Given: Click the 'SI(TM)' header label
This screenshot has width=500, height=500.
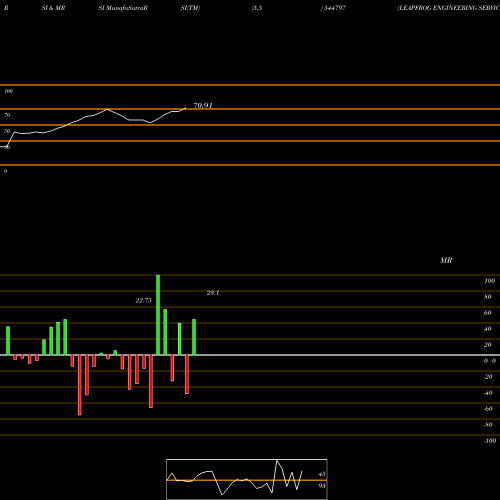Looking at the screenshot, I should coord(190,8).
